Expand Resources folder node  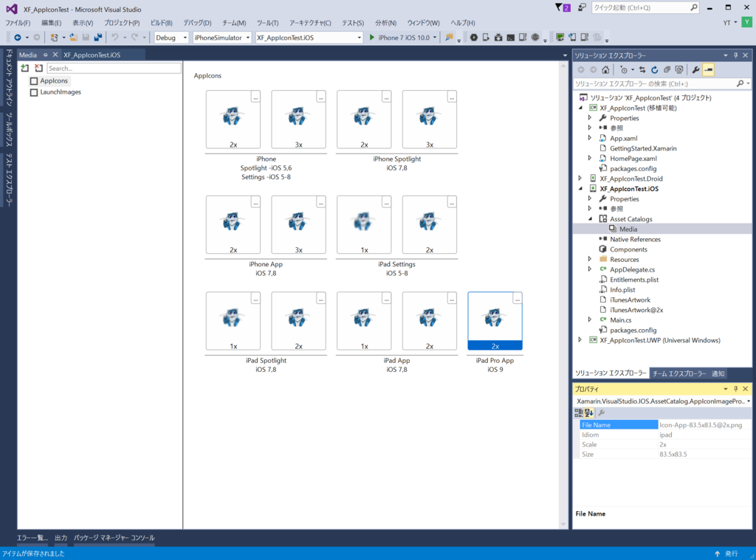click(590, 259)
